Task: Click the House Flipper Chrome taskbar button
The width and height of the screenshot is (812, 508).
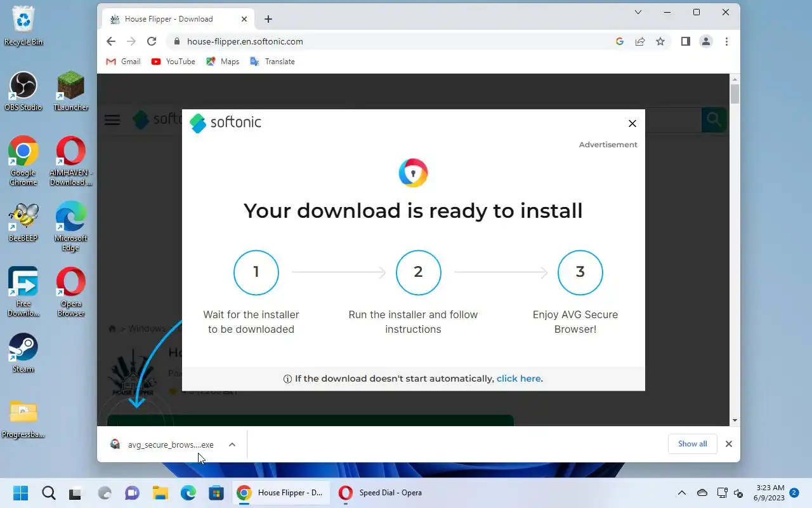Action: [x=281, y=493]
